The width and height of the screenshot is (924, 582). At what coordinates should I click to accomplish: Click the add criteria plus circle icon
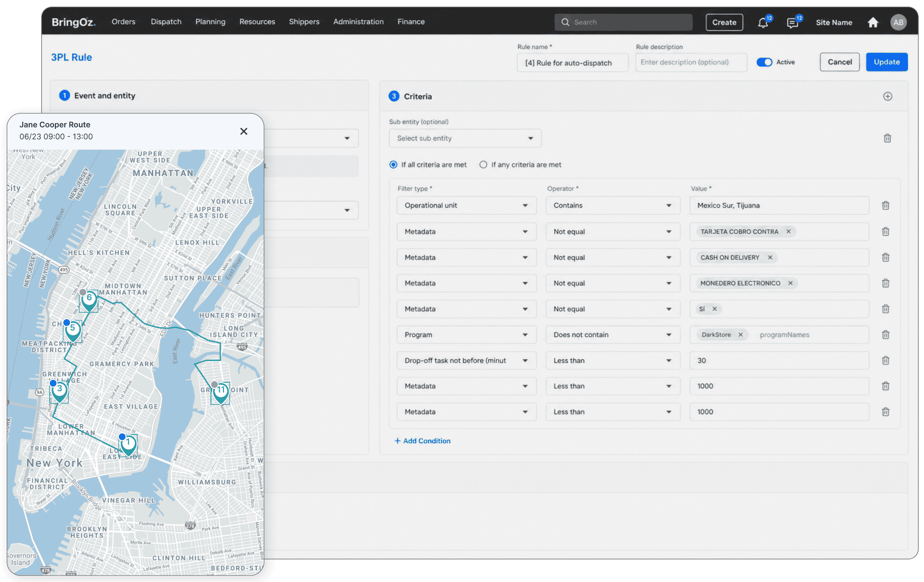pos(887,97)
